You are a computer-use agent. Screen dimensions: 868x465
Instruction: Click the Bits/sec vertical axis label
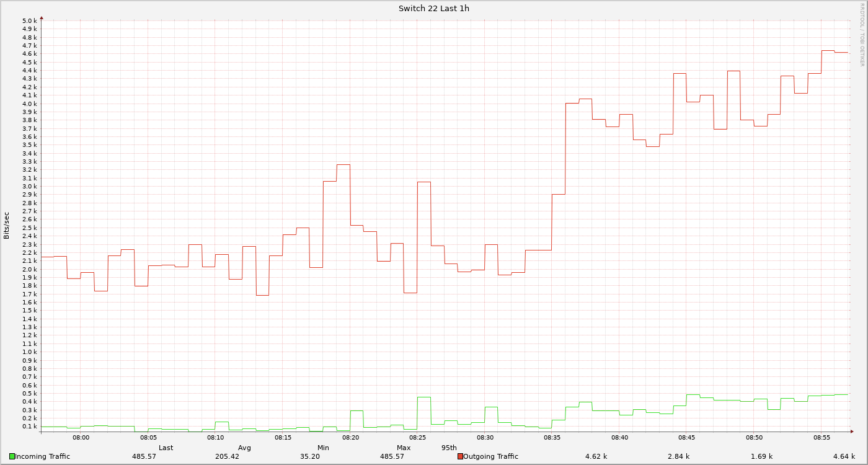coord(7,226)
